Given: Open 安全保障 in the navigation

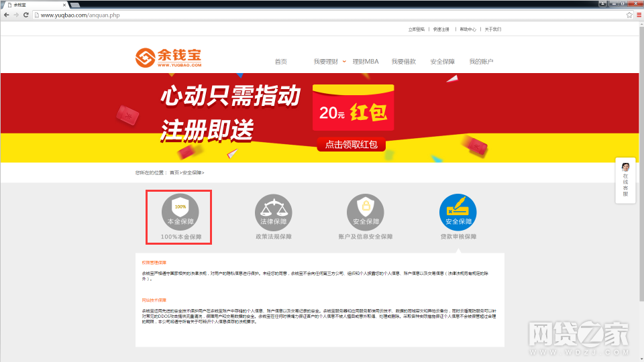Looking at the screenshot, I should [442, 62].
